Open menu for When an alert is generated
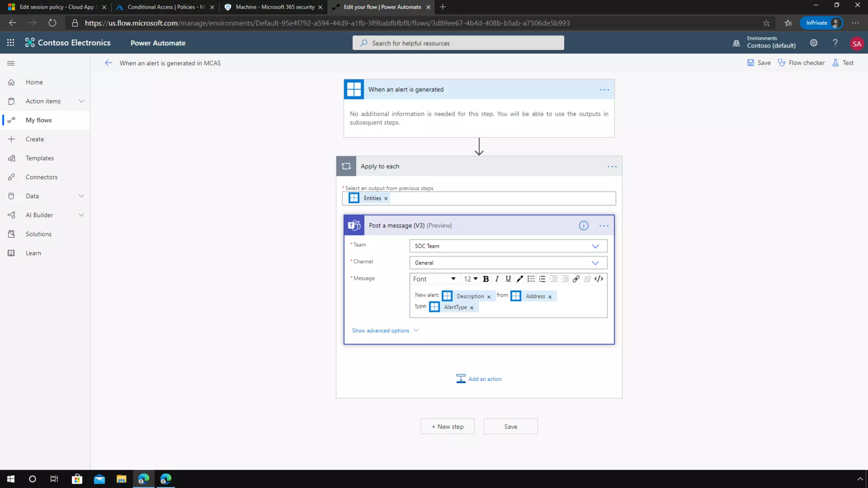This screenshot has height=488, width=868. (x=604, y=90)
